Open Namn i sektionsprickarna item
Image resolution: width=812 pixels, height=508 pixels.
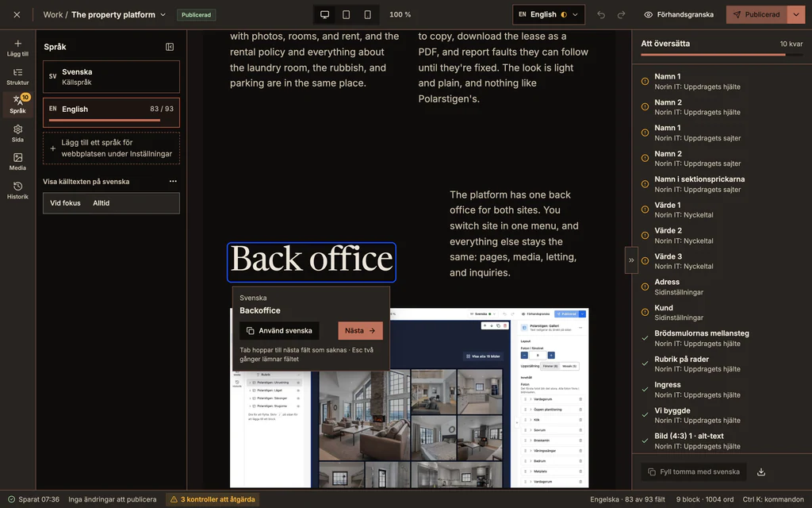tap(722, 184)
